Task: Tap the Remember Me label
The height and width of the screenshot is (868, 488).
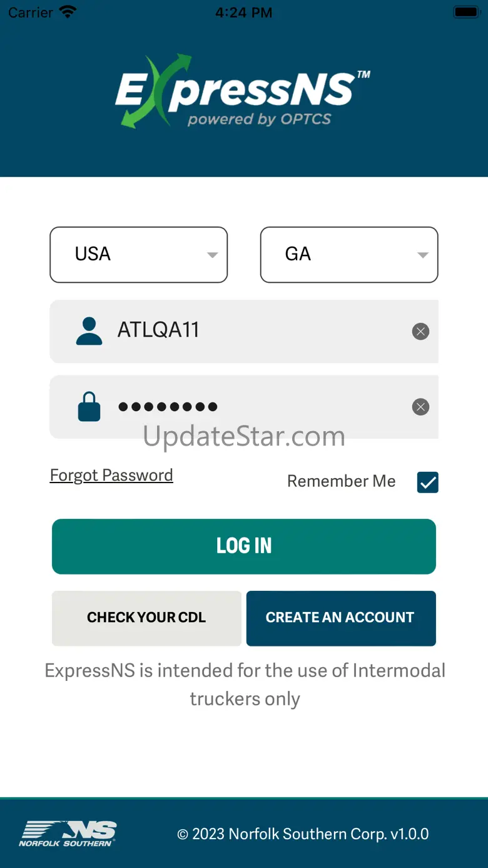Action: point(341,481)
